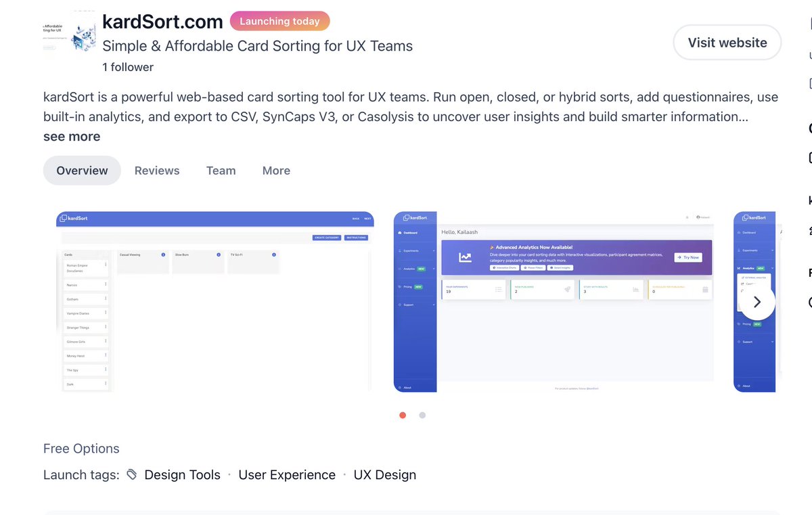Advance gallery with the next arrow
812x515 pixels.
757,302
